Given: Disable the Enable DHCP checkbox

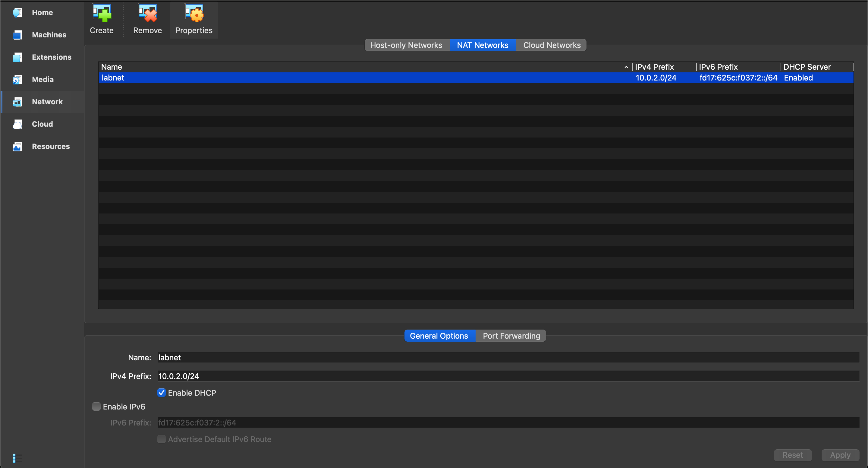Looking at the screenshot, I should coord(162,392).
